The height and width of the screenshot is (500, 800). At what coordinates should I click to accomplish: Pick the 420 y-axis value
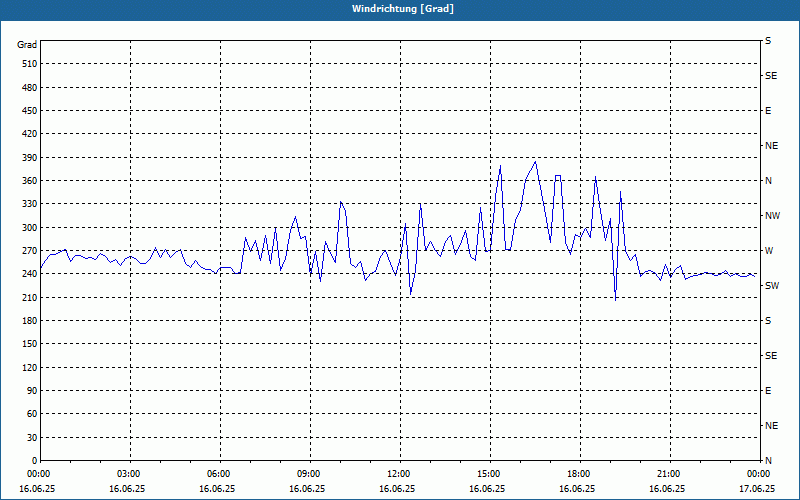pyautogui.click(x=29, y=134)
